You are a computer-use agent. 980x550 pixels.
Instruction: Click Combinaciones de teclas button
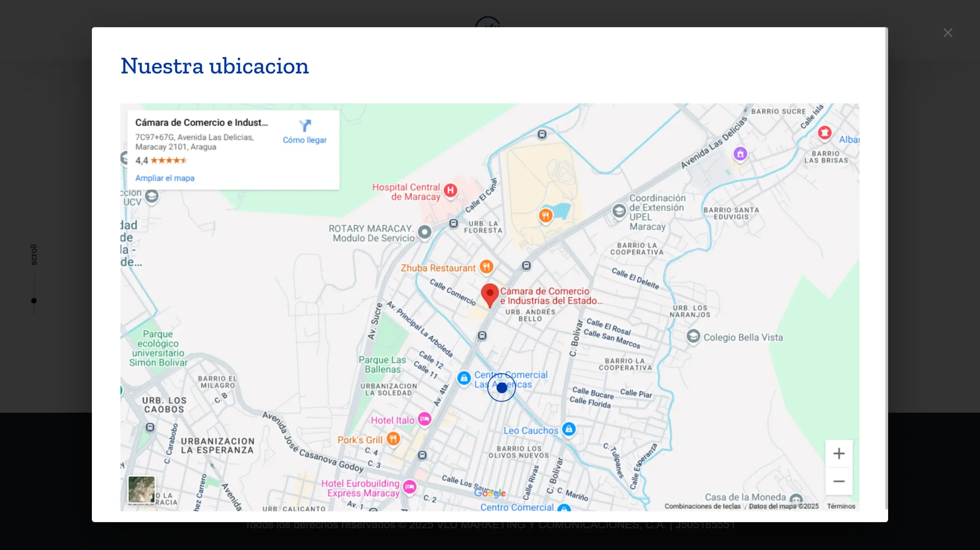coord(702,506)
